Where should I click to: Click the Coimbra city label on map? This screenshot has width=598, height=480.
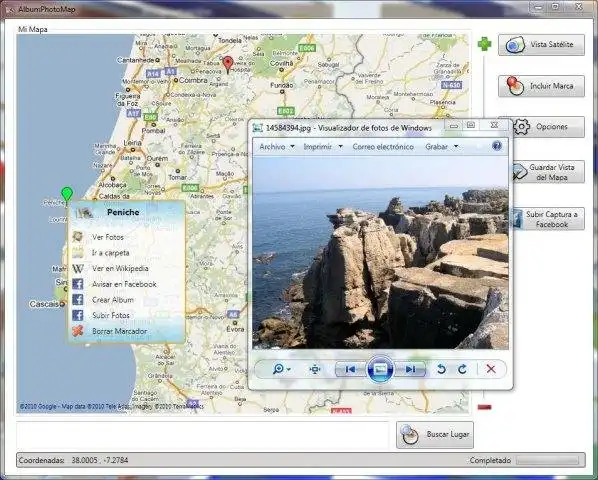pyautogui.click(x=193, y=80)
